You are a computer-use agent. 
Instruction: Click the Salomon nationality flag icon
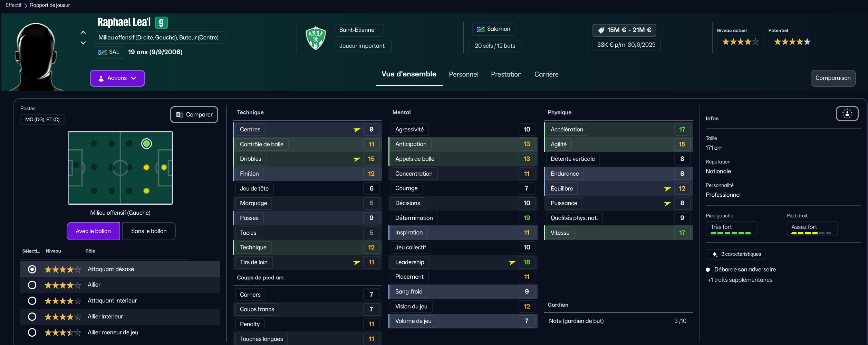click(x=481, y=29)
